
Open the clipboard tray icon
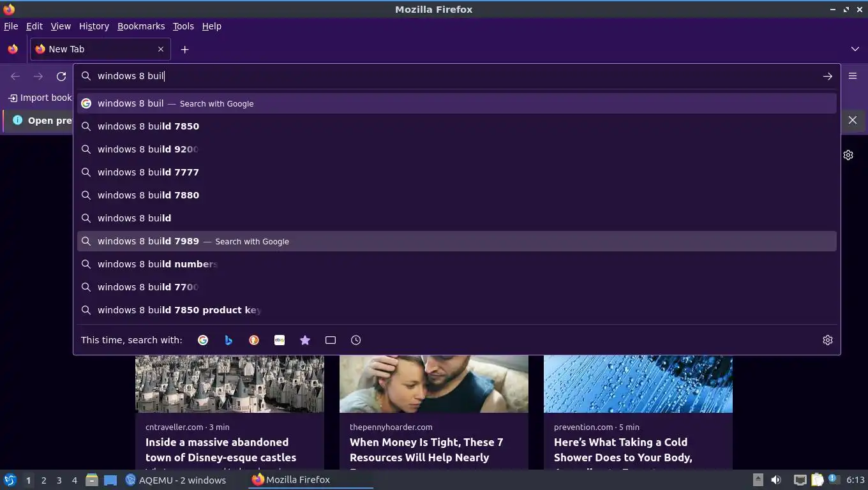click(x=818, y=480)
